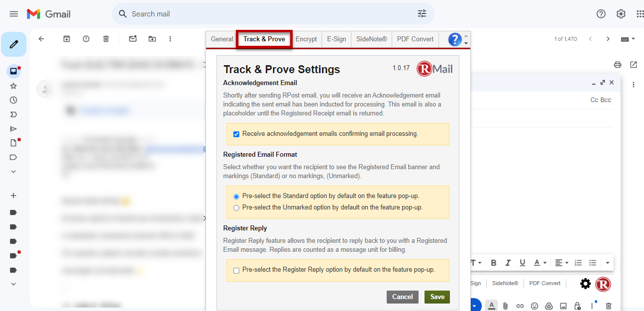Select Pre-select the Unmarked option radio

(236, 208)
